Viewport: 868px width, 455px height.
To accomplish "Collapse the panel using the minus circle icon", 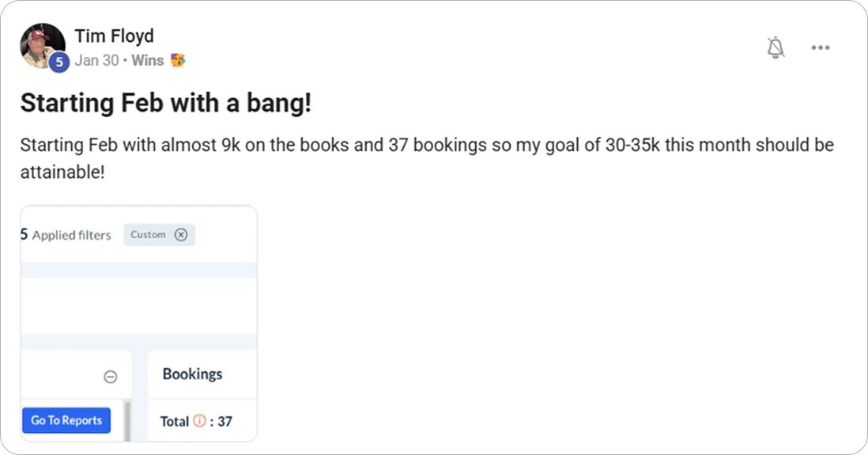I will pyautogui.click(x=111, y=377).
